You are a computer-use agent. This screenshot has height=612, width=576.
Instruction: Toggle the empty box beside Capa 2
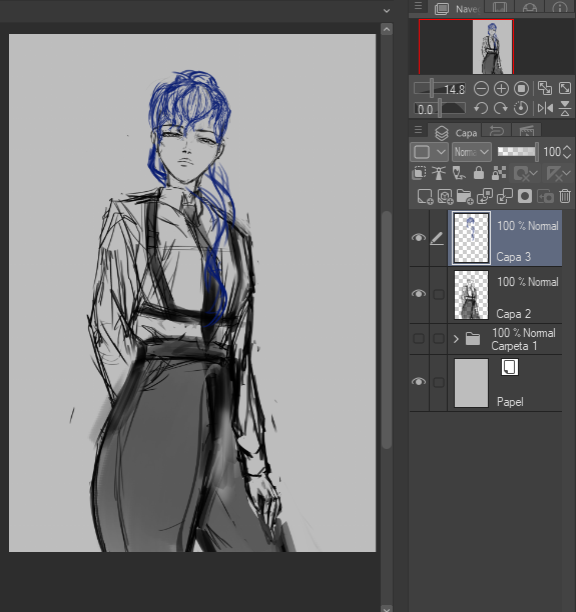(439, 294)
